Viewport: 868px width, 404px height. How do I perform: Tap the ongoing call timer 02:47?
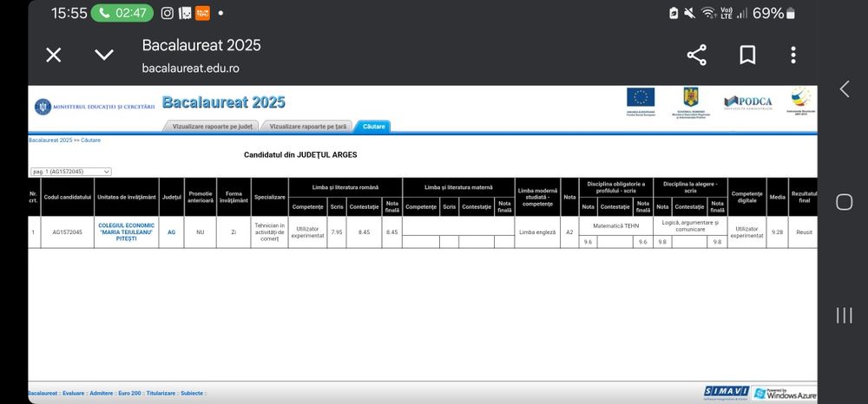tap(122, 13)
